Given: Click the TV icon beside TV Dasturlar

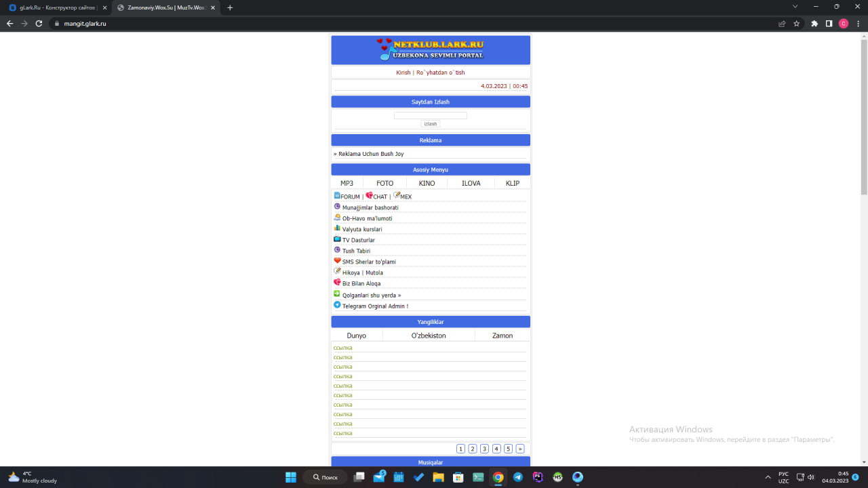Looking at the screenshot, I should click(x=337, y=239).
